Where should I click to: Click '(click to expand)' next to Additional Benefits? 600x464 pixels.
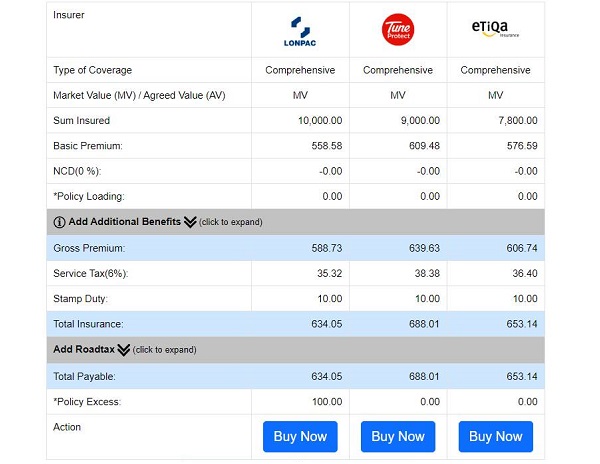click(x=230, y=222)
